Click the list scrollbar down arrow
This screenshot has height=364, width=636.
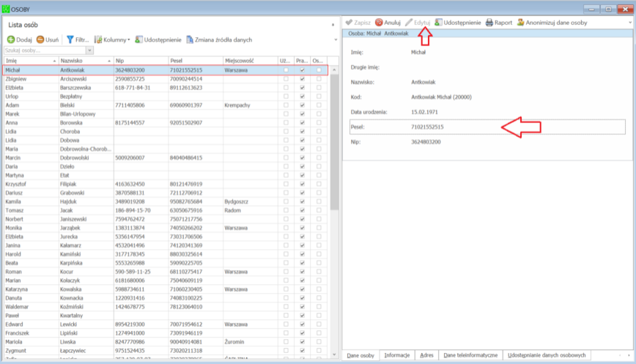pos(334,354)
